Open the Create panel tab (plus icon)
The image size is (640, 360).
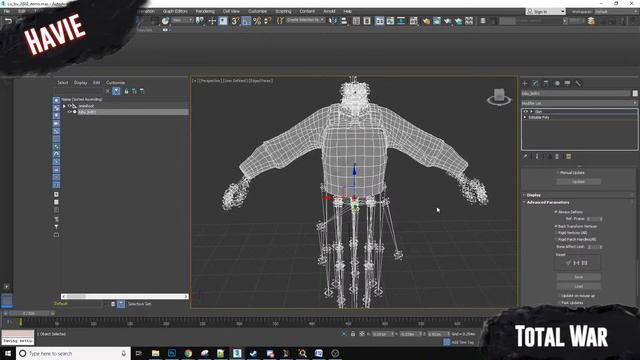(525, 83)
